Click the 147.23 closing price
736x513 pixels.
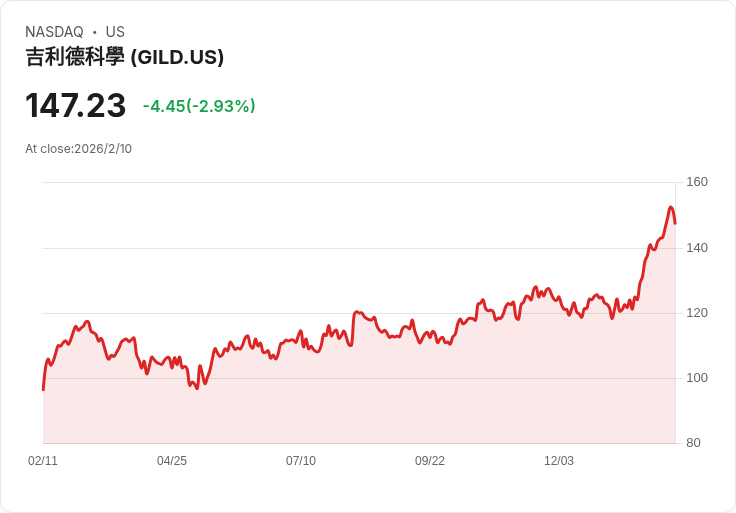[x=76, y=105]
